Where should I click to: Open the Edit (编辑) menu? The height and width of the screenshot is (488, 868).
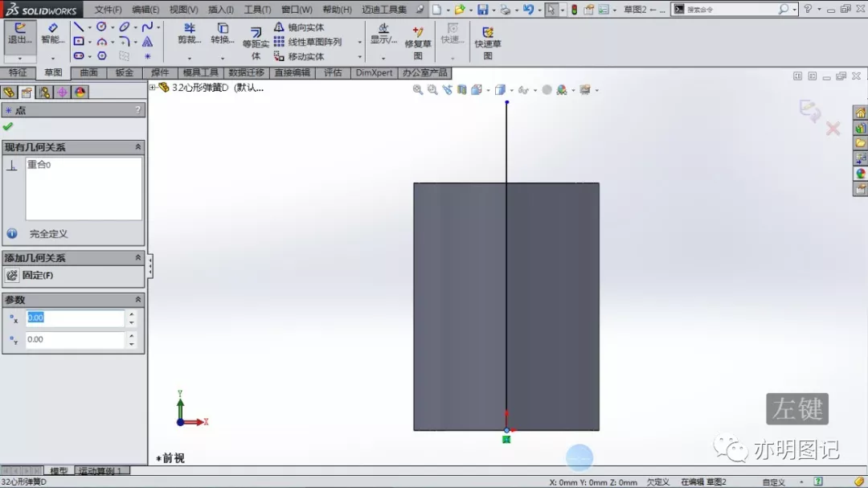pyautogui.click(x=145, y=10)
